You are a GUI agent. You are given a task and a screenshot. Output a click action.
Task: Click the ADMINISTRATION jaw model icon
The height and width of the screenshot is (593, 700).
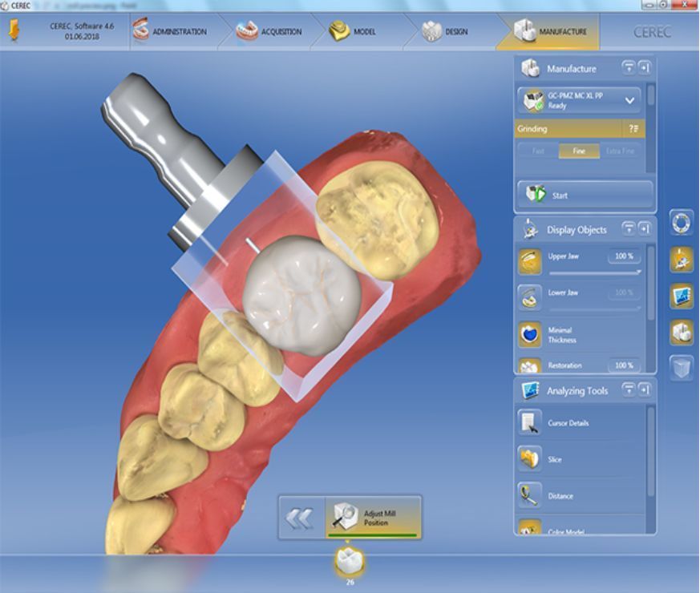[140, 30]
